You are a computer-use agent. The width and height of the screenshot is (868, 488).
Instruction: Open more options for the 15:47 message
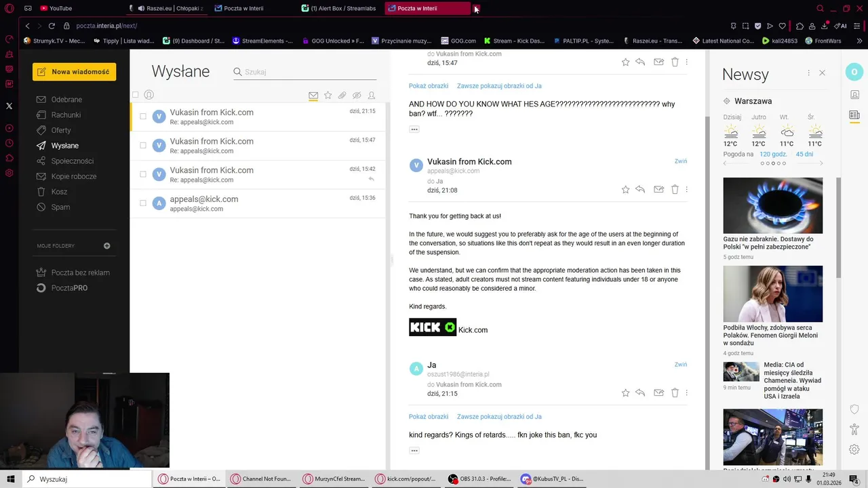tap(686, 62)
